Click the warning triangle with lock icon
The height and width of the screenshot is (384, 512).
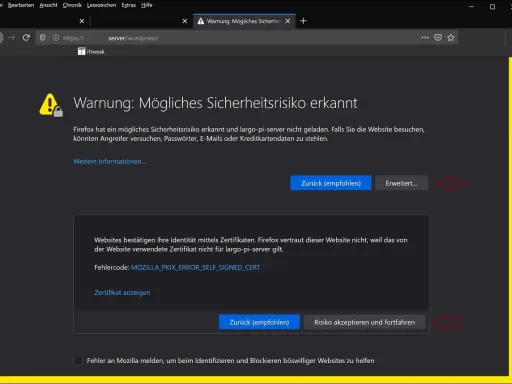51,105
